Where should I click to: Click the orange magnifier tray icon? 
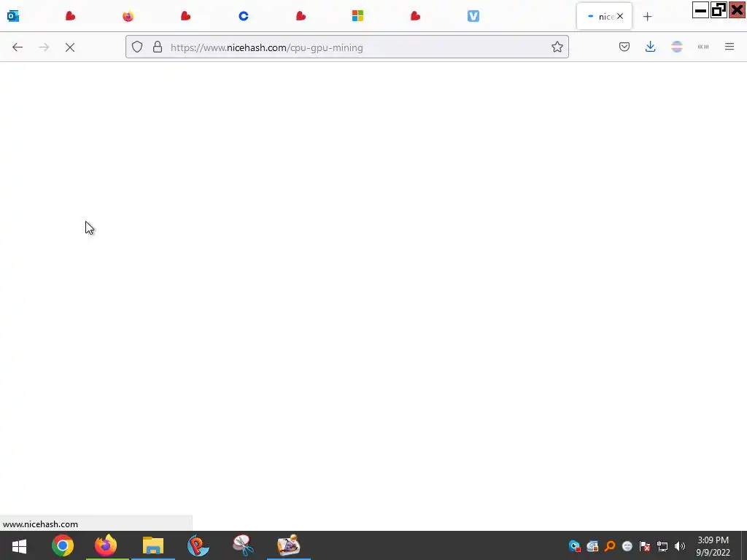[610, 546]
